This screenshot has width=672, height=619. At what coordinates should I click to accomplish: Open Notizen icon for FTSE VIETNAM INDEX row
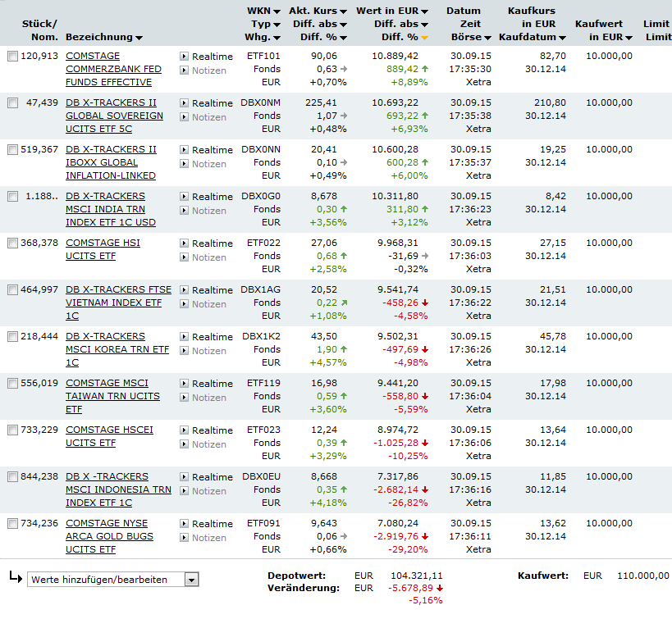pyautogui.click(x=184, y=303)
